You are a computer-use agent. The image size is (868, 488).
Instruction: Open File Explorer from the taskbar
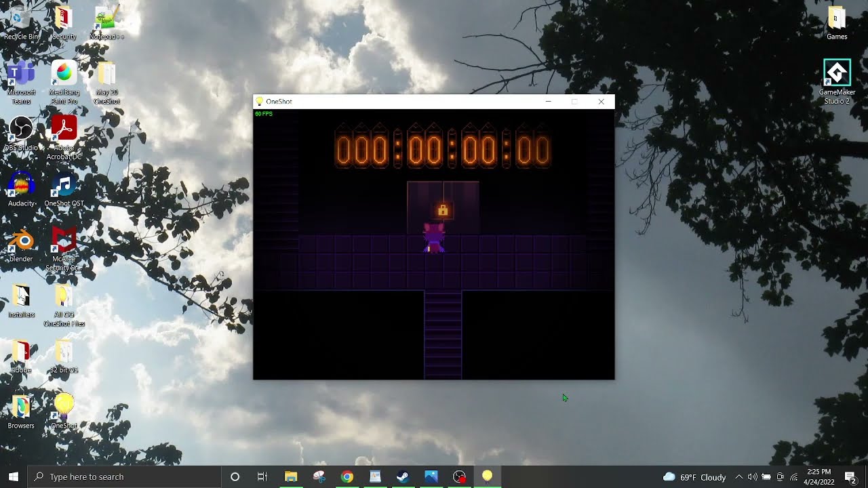pos(291,476)
